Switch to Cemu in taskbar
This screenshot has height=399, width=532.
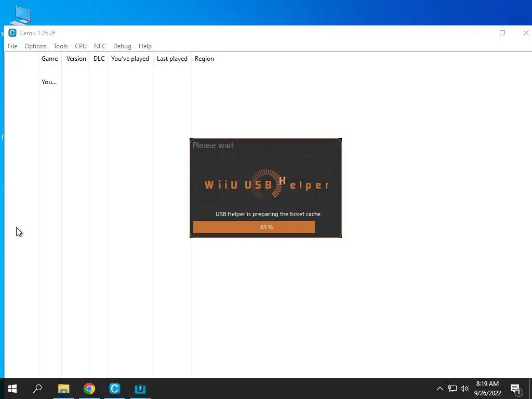point(115,389)
